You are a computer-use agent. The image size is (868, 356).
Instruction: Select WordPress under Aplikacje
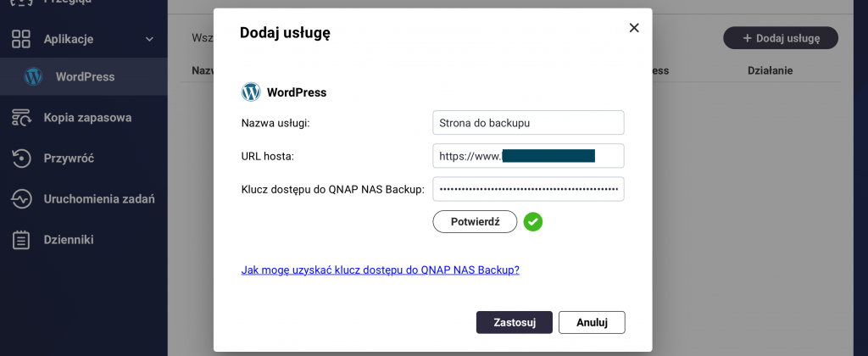point(85,77)
